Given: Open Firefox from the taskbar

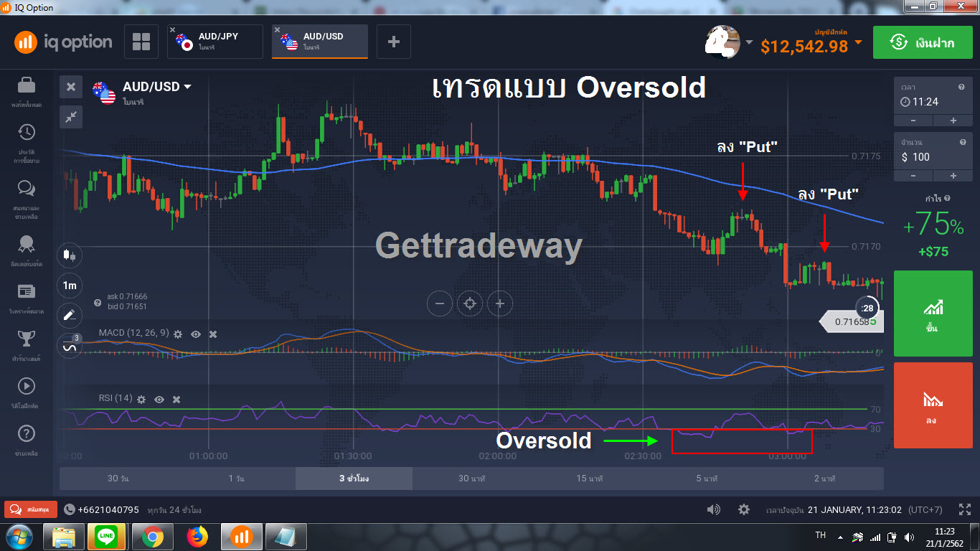Looking at the screenshot, I should [196, 537].
